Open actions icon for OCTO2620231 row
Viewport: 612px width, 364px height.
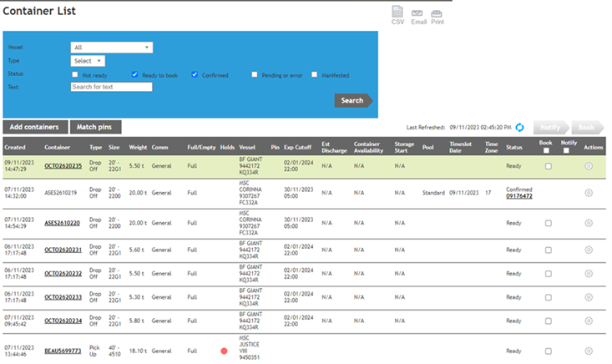point(589,250)
